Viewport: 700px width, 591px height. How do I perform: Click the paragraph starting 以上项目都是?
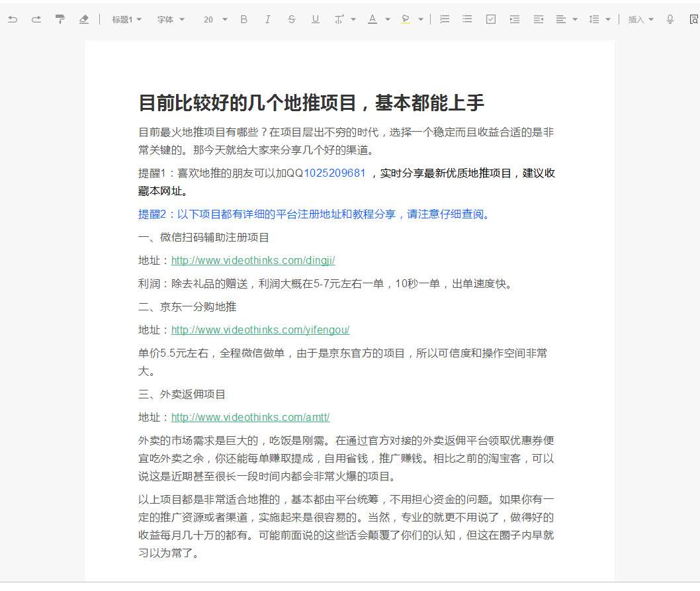tap(346, 526)
